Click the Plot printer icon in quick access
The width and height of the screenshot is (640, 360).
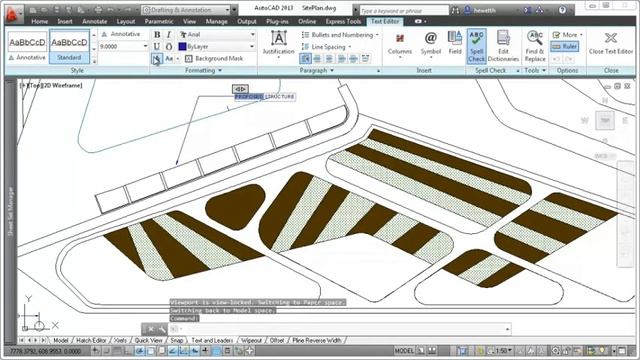98,10
